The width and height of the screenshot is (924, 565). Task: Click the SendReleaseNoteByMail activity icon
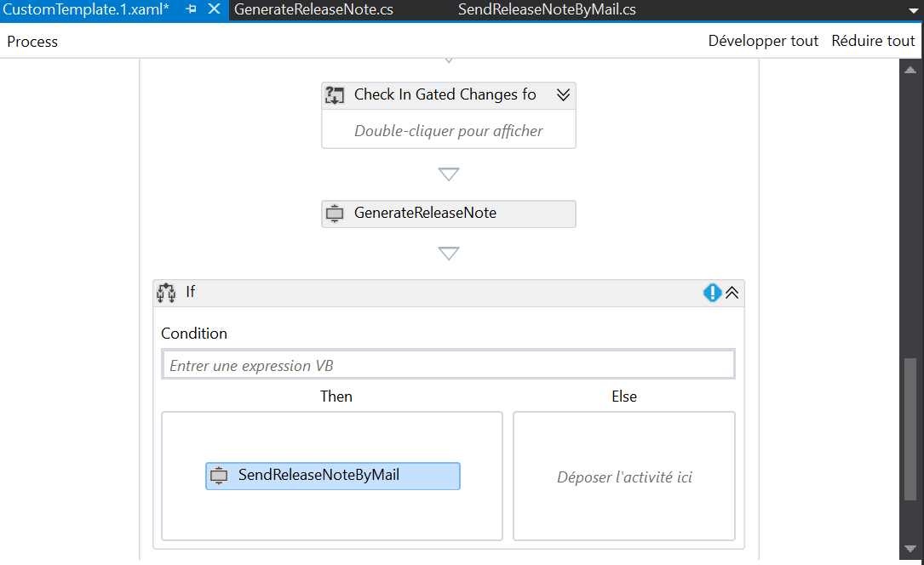[x=219, y=476]
